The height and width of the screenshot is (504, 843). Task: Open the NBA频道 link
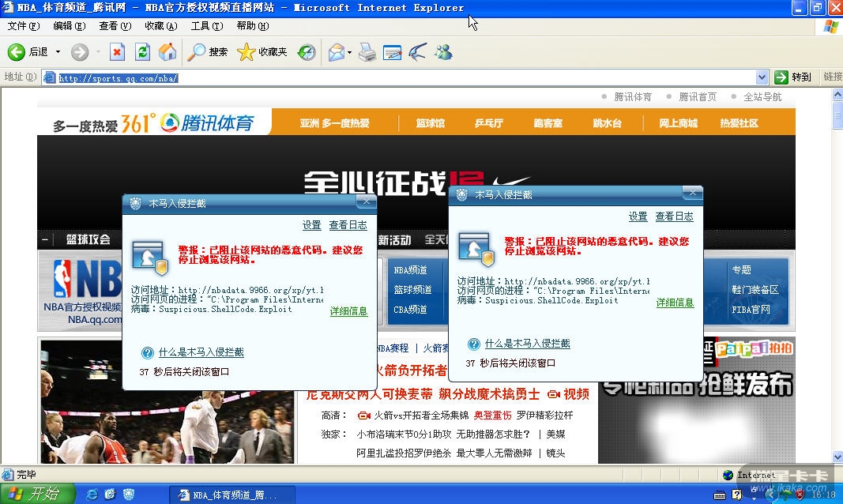tap(410, 270)
